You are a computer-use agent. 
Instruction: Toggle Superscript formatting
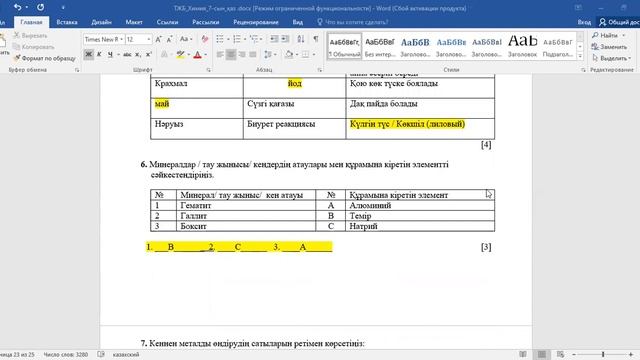click(149, 54)
